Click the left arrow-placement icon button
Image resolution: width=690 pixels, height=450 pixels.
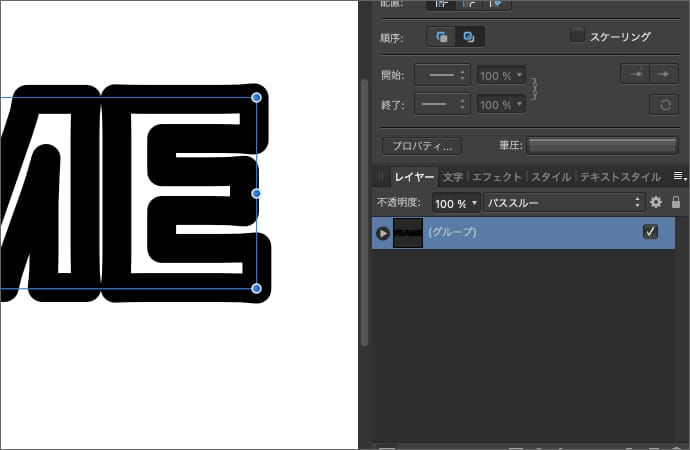[x=634, y=74]
